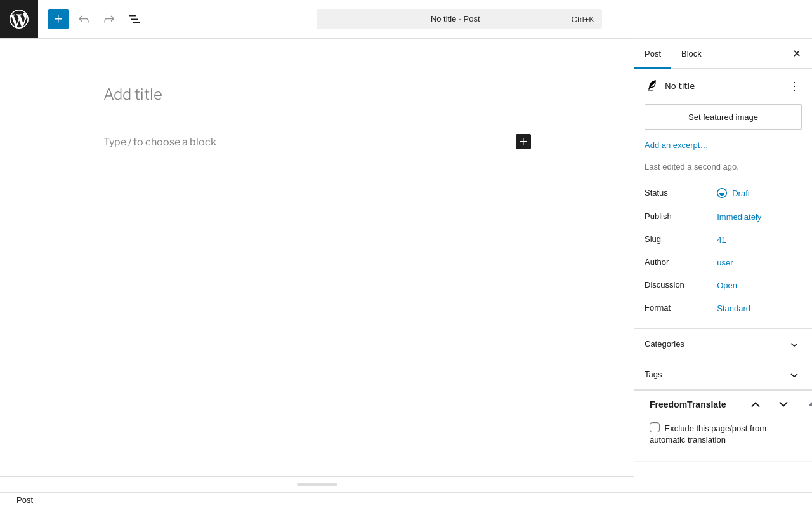This screenshot has width=812, height=508.
Task: Click the Draft status icon
Action: (722, 193)
